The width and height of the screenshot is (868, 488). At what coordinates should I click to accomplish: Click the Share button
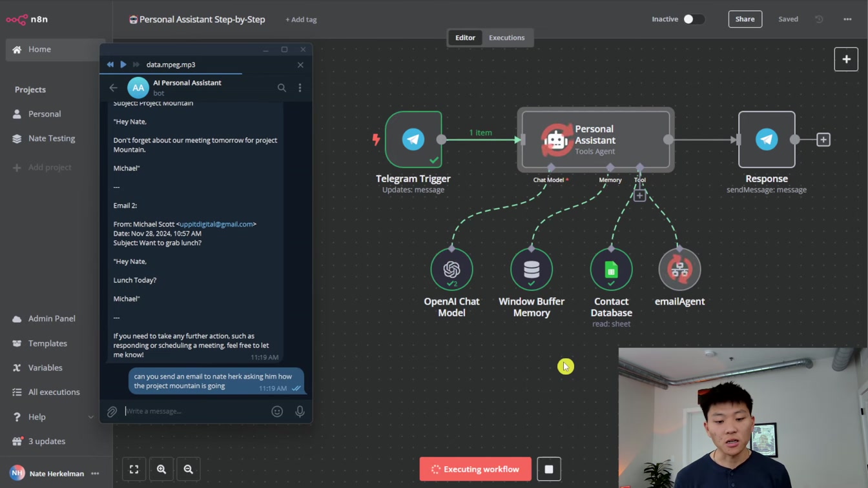[x=745, y=19]
